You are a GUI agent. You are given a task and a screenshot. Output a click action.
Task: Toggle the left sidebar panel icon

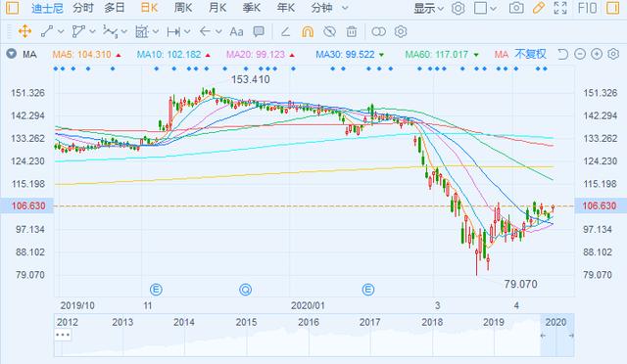tap(12, 8)
